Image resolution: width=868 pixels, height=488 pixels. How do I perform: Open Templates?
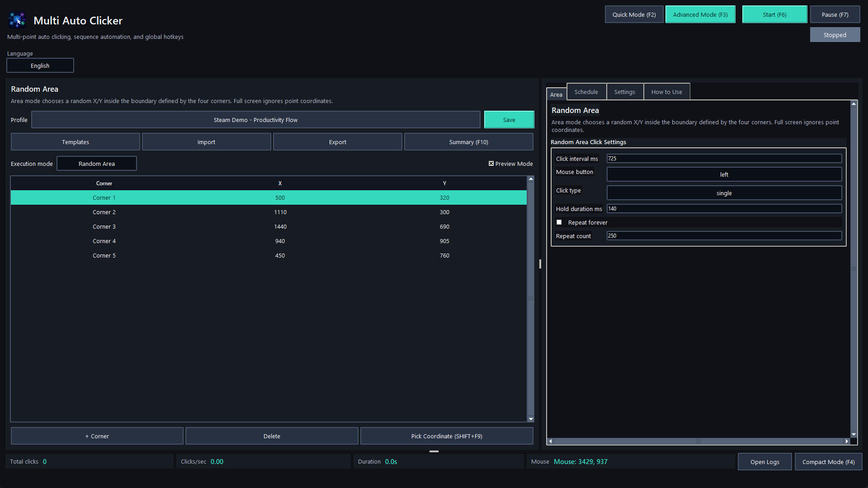75,142
